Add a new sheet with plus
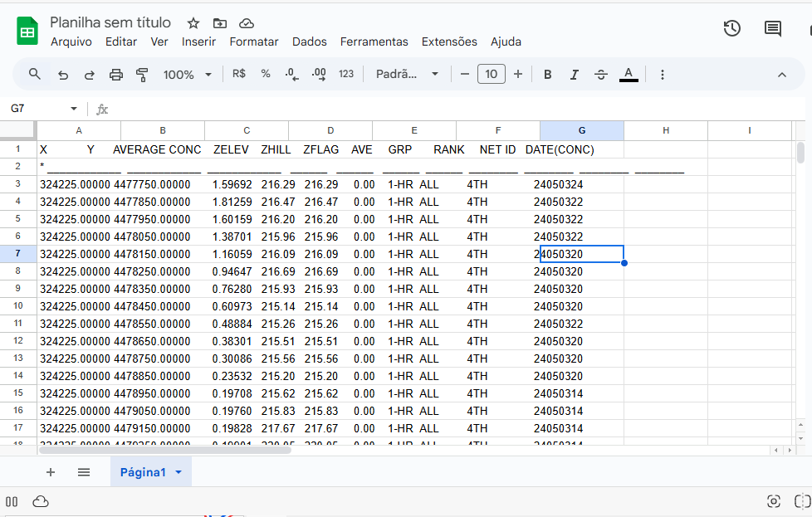 point(51,472)
